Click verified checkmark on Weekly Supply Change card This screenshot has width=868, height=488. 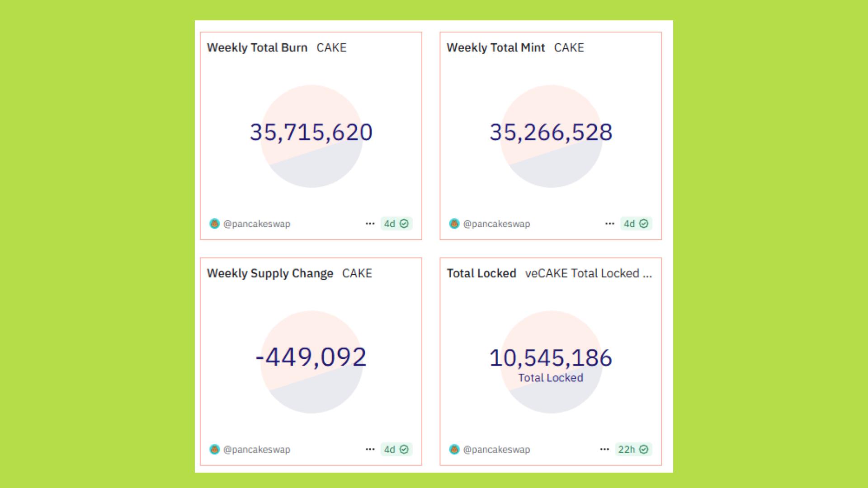(404, 450)
